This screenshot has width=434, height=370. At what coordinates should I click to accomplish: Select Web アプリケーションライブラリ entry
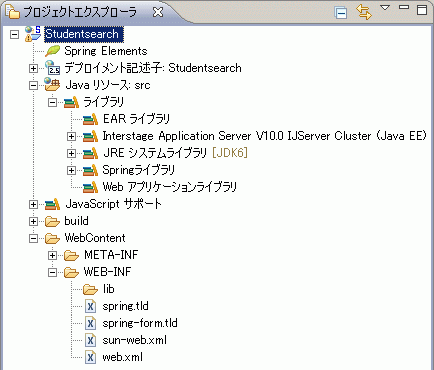pos(170,187)
